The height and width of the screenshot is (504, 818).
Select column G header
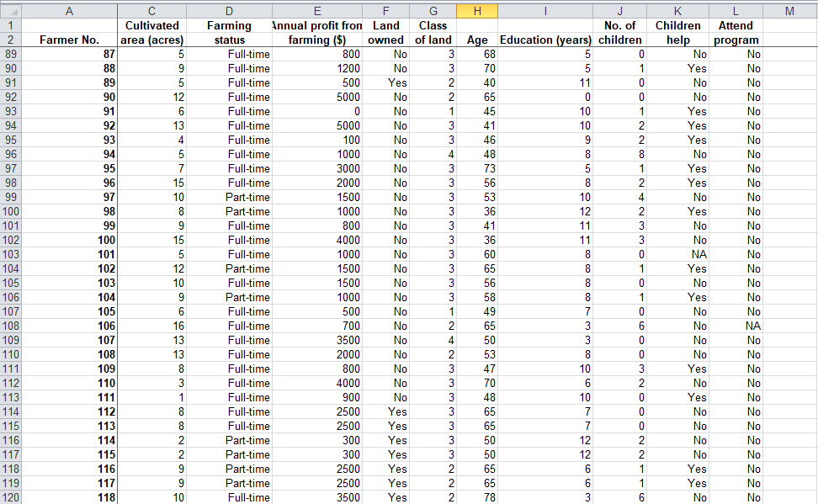click(x=433, y=11)
